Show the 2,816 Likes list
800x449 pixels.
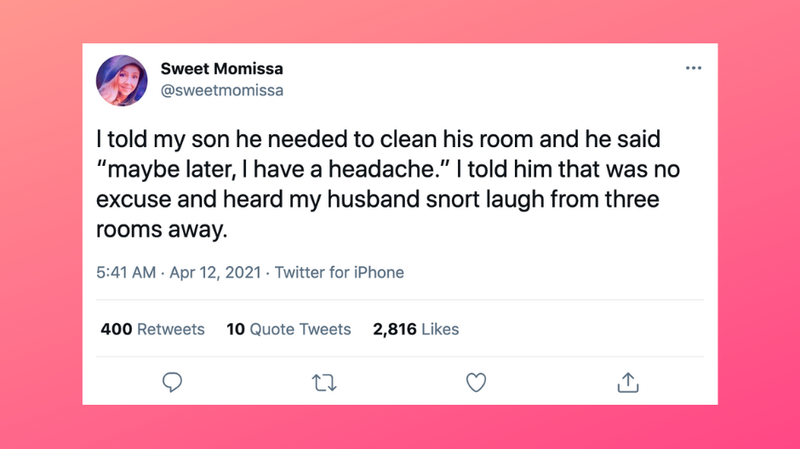(415, 329)
